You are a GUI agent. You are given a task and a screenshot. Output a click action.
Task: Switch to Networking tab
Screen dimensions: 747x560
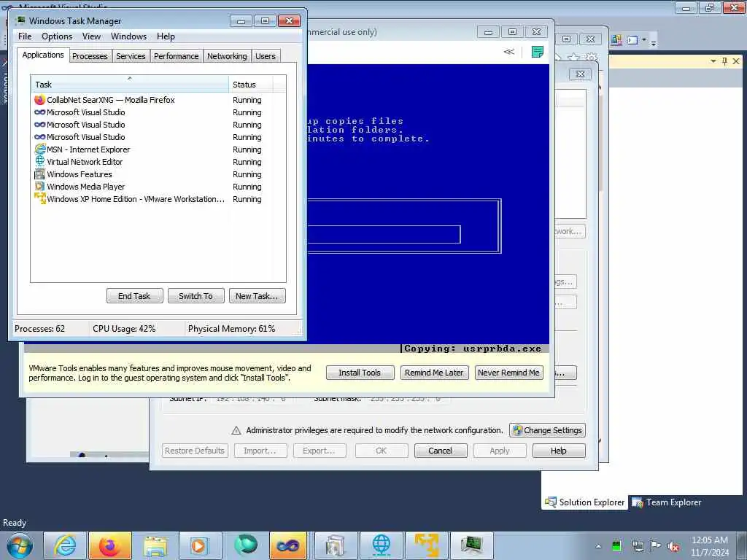(x=227, y=56)
